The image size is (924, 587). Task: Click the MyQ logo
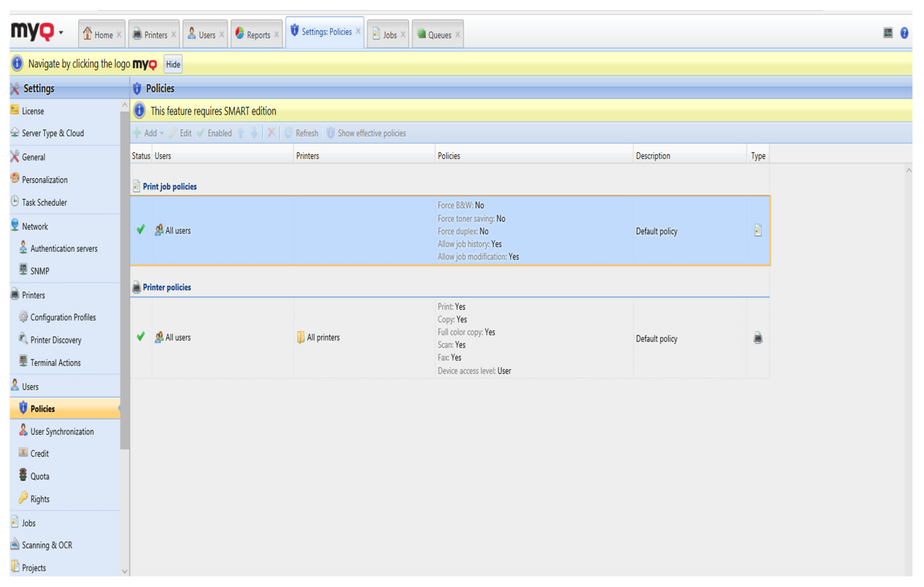pyautogui.click(x=32, y=32)
